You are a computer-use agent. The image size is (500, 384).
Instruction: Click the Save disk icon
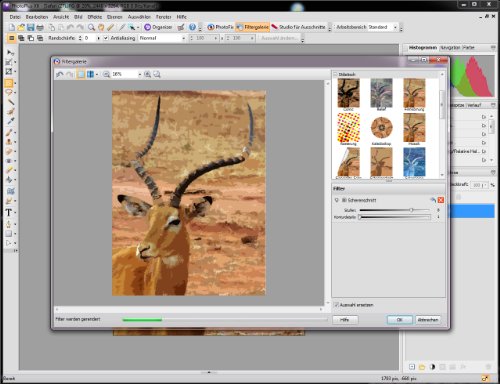(30, 27)
